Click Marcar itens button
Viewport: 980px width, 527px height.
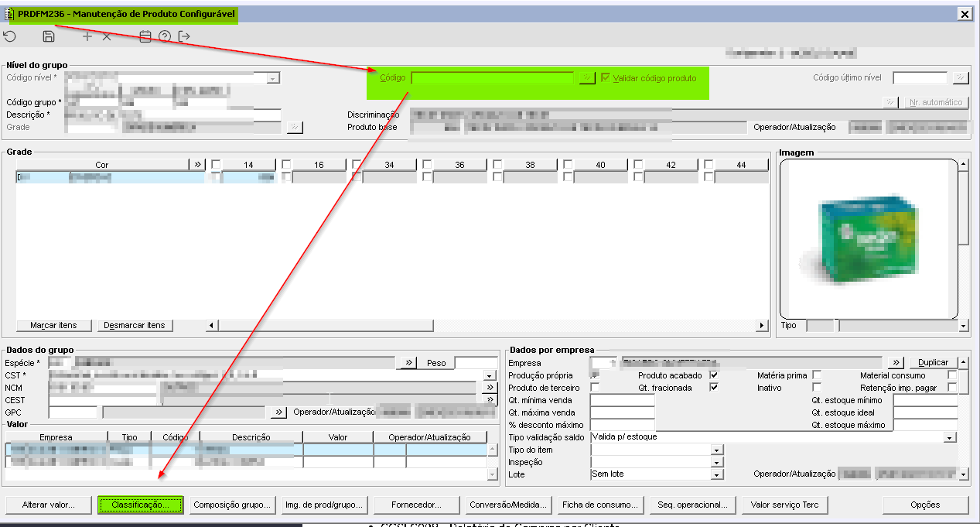click(54, 326)
